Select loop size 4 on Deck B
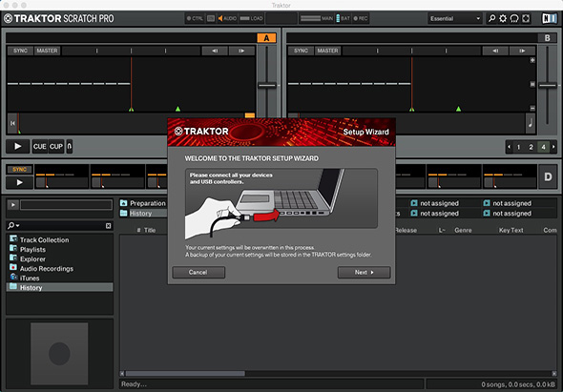Image resolution: width=563 pixels, height=392 pixels. (x=543, y=147)
